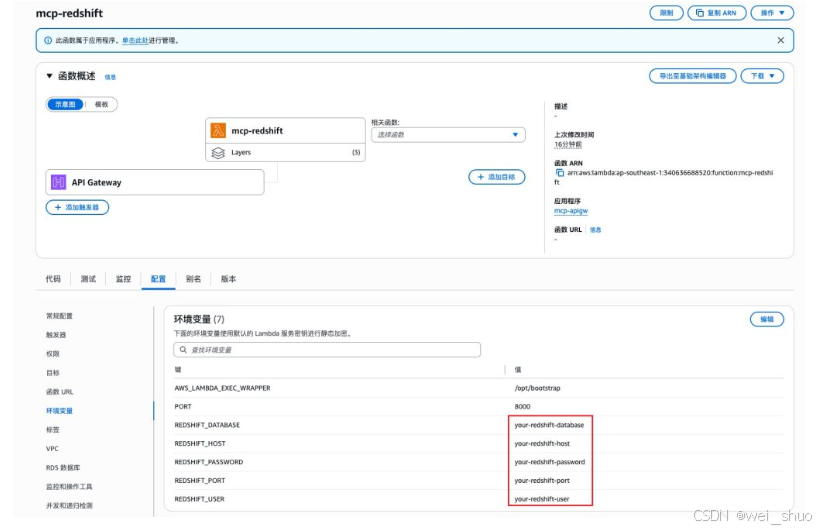
Task: Click the Add destination button
Action: click(497, 177)
